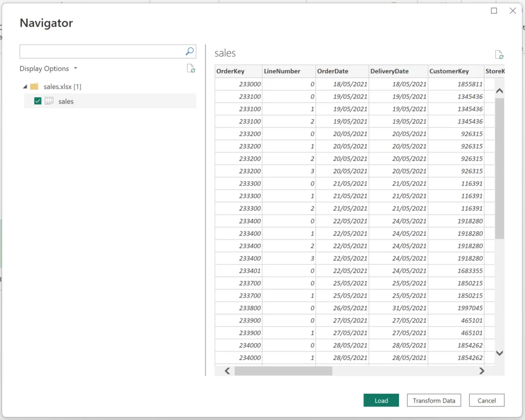Click the Cancel button

pos(487,400)
